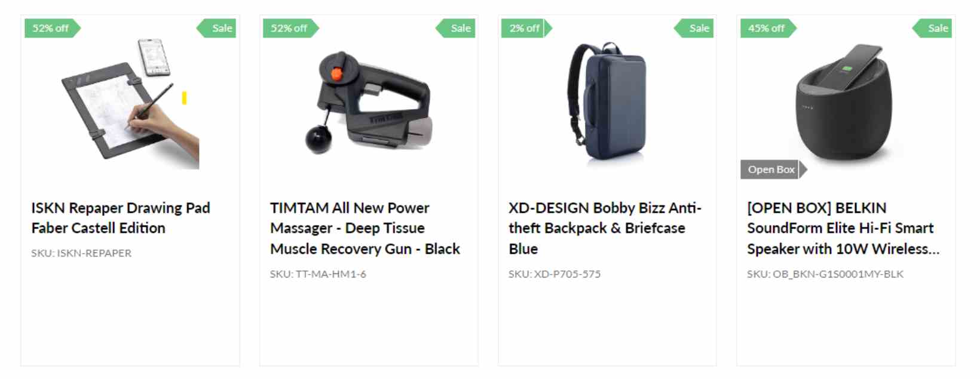This screenshot has width=980, height=379.
Task: Click the ISKN Repaper Drawing Pad image
Action: point(130,103)
